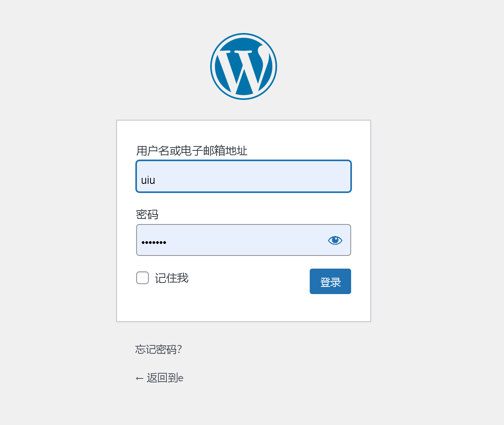Click the 密码 label above the password box
The image size is (504, 425).
click(147, 214)
